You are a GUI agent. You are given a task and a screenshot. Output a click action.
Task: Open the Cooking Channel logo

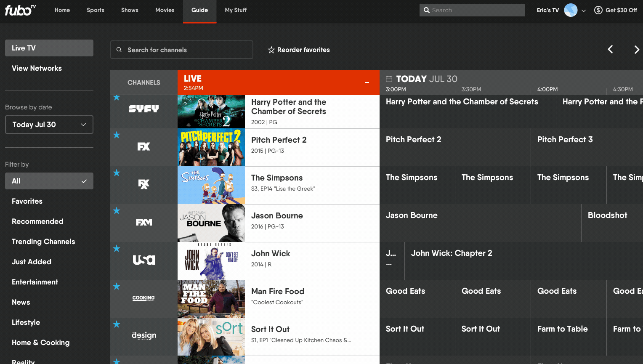click(144, 298)
